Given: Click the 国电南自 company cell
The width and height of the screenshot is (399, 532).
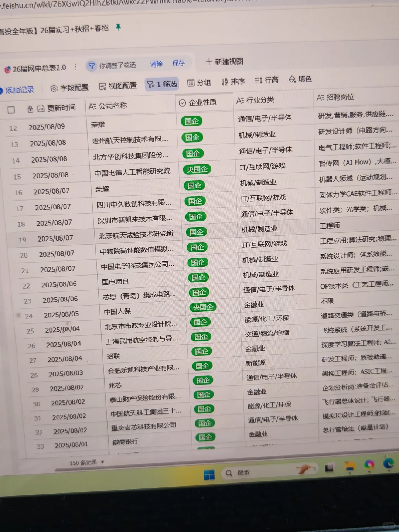Looking at the screenshot, I should [x=115, y=282].
